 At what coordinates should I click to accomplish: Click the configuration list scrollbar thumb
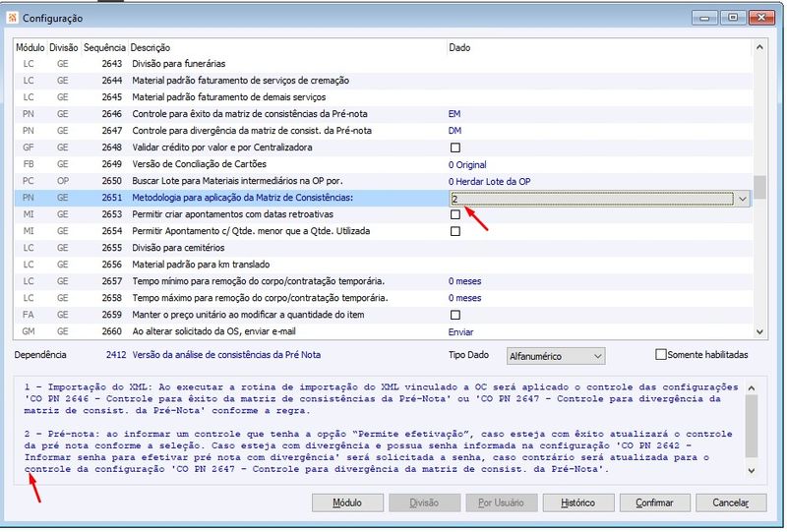click(759, 187)
